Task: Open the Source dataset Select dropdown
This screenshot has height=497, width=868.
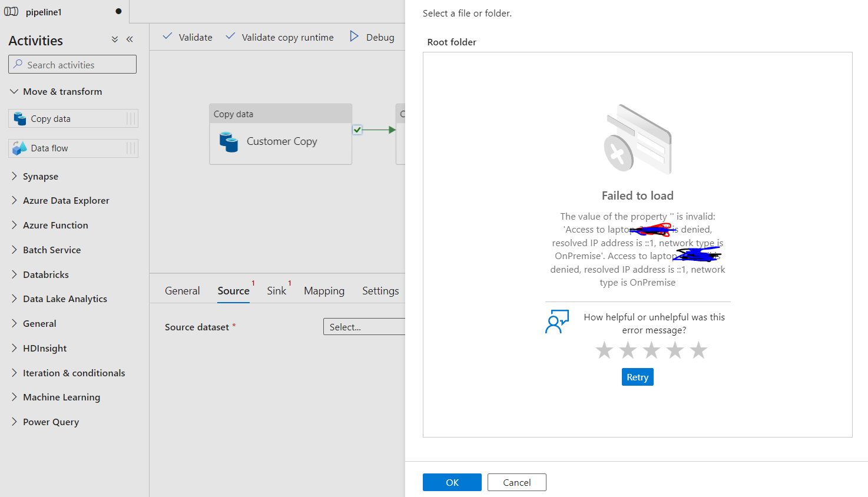Action: click(364, 326)
